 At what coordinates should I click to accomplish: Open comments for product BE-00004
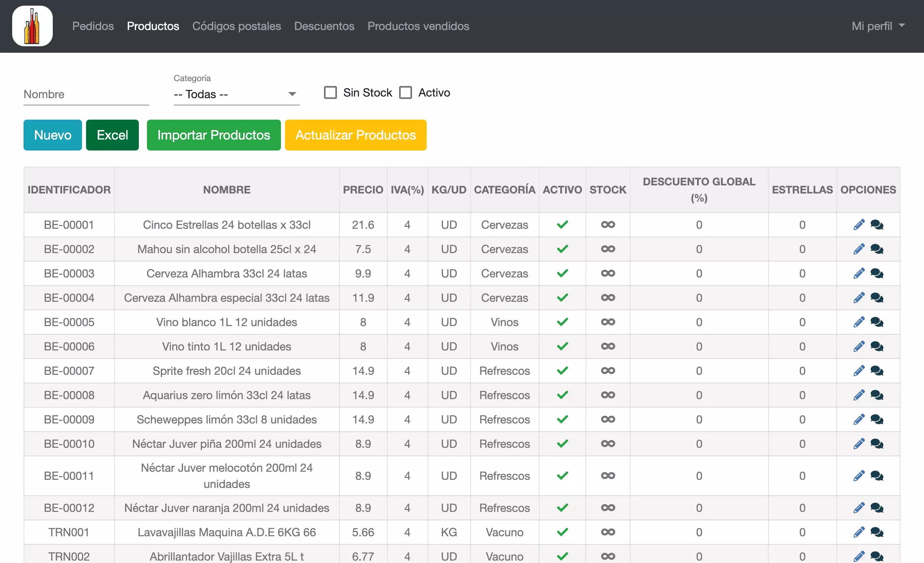coord(877,298)
